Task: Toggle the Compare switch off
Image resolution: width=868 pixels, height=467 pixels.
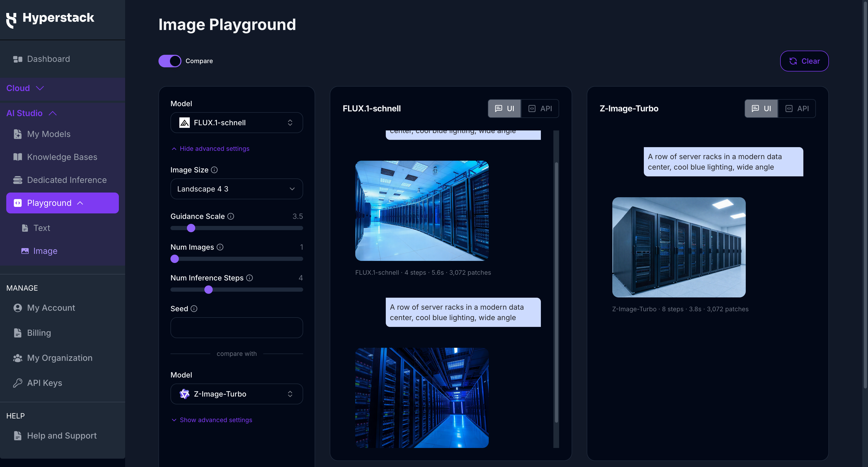Action: (170, 61)
